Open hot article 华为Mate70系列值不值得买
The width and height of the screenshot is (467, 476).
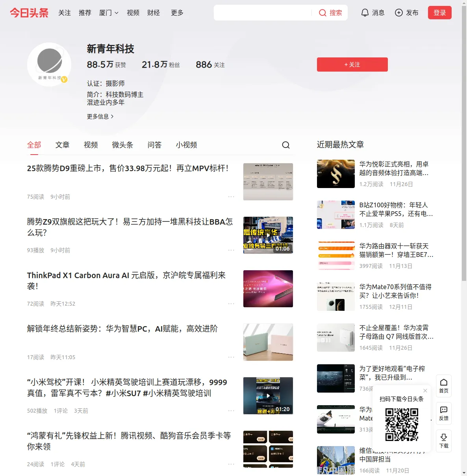point(396,291)
